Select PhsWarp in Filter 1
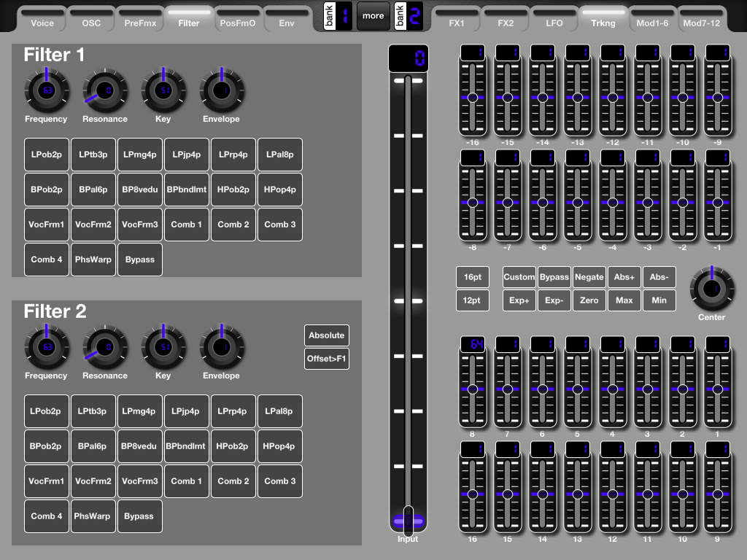Screen dimensions: 747x560 [x=93, y=260]
